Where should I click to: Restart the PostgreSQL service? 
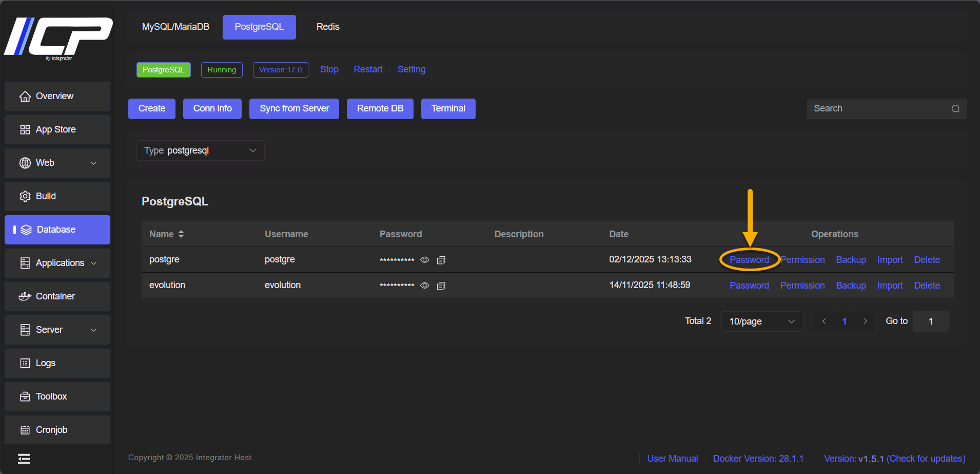pyautogui.click(x=368, y=69)
